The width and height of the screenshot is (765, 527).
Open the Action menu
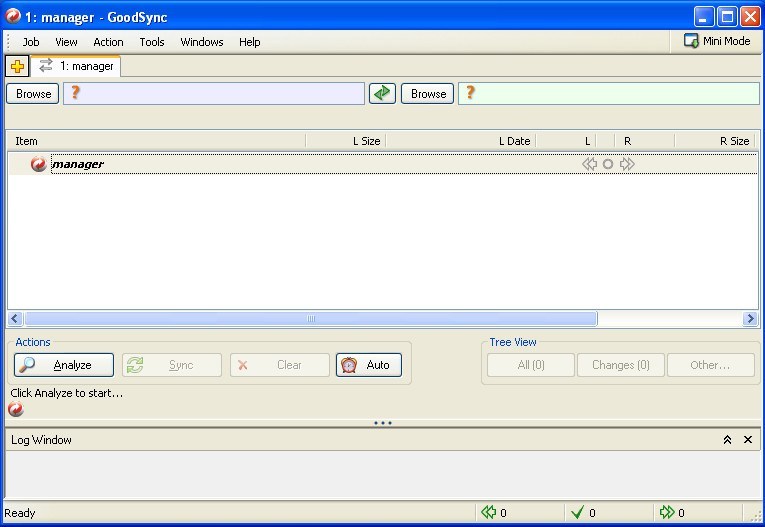click(x=108, y=42)
